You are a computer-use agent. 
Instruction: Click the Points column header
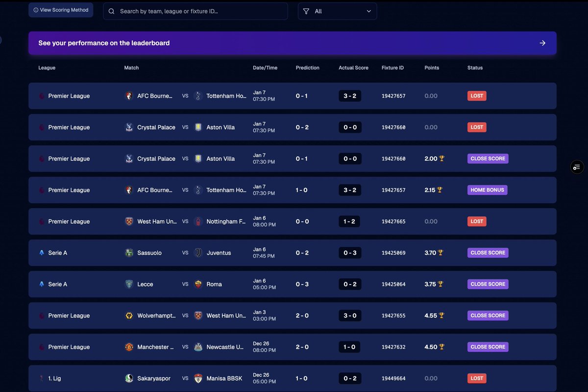point(432,68)
